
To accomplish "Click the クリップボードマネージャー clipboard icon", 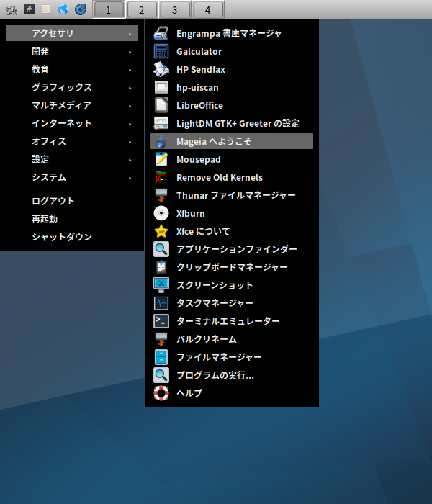I will 161,267.
